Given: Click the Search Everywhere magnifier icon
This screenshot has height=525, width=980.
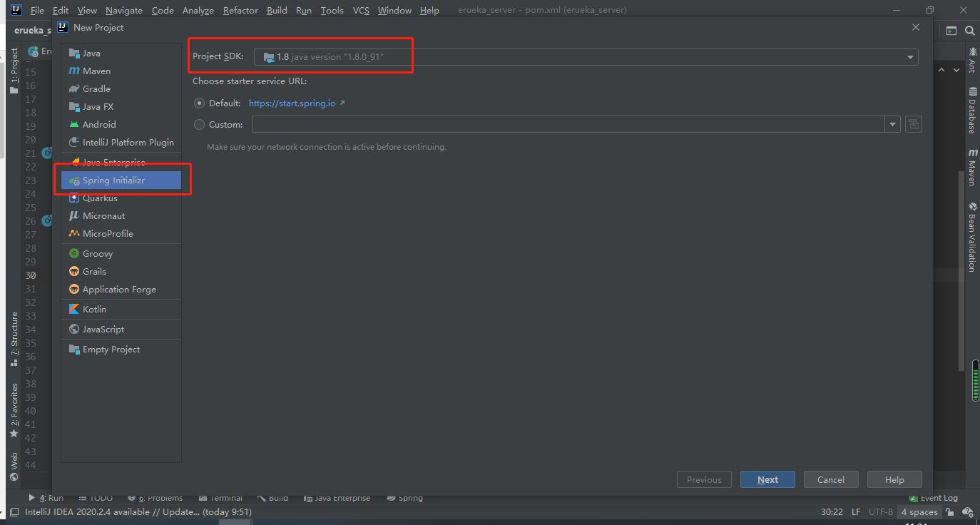Looking at the screenshot, I should click(970, 31).
